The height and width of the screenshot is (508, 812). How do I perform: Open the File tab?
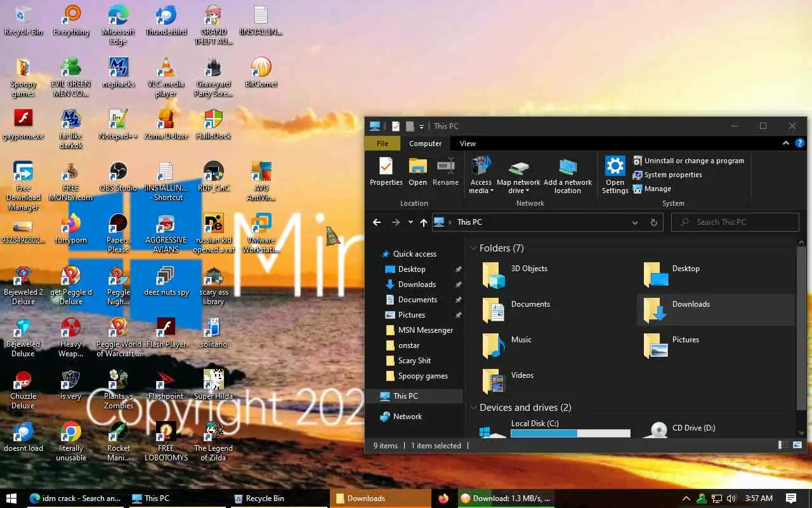click(383, 144)
